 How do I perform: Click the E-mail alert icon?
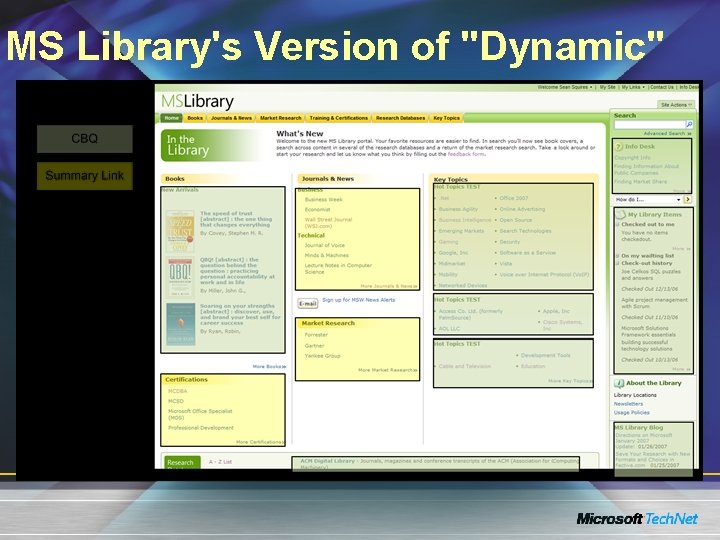click(307, 303)
